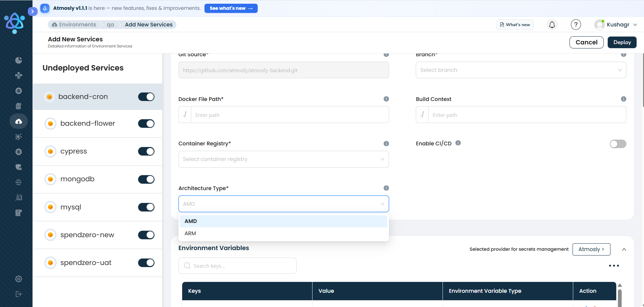
Task: Toggle the backend-cron service switch
Action: [x=146, y=97]
